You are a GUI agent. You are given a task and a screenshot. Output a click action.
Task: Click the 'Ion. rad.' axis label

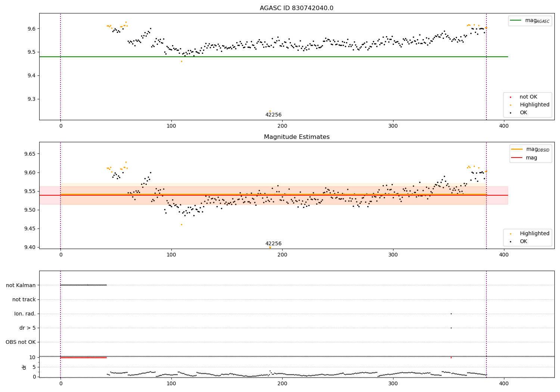[25, 314]
